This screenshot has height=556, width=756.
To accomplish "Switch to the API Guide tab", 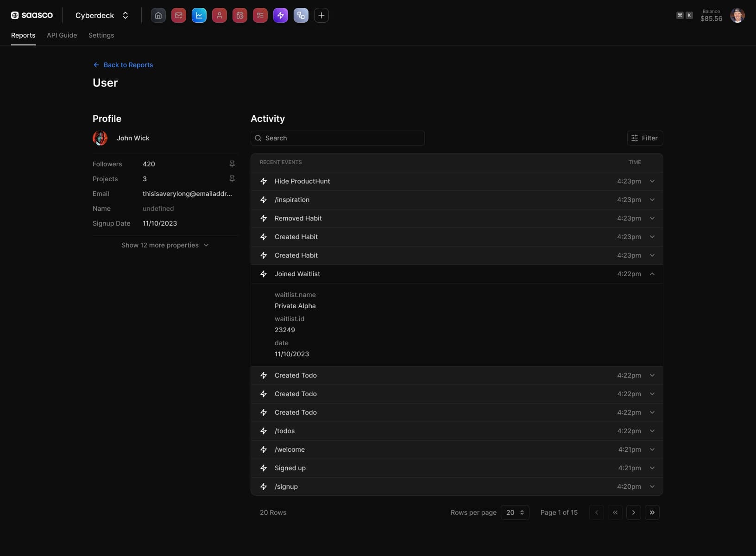I will click(x=62, y=35).
